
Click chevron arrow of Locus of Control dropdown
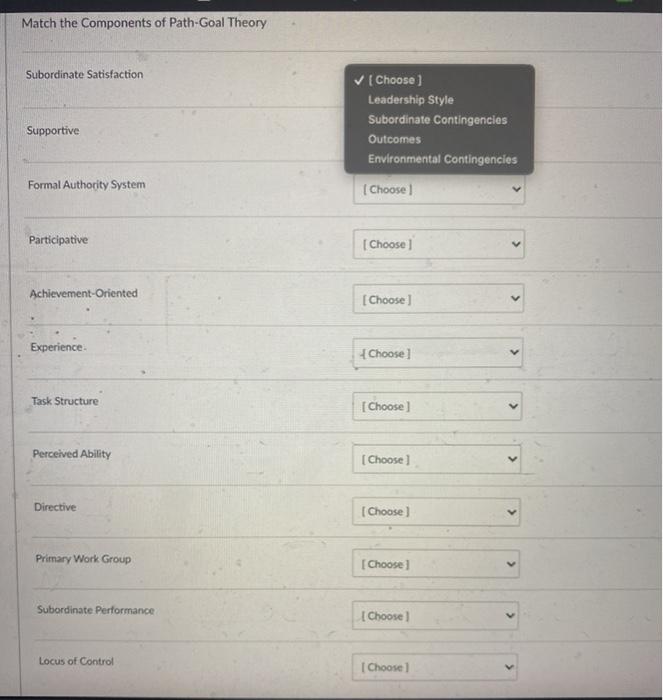[x=509, y=667]
